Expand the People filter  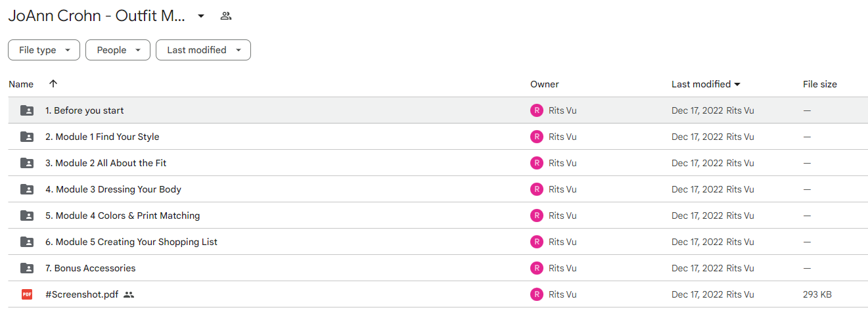tap(118, 50)
